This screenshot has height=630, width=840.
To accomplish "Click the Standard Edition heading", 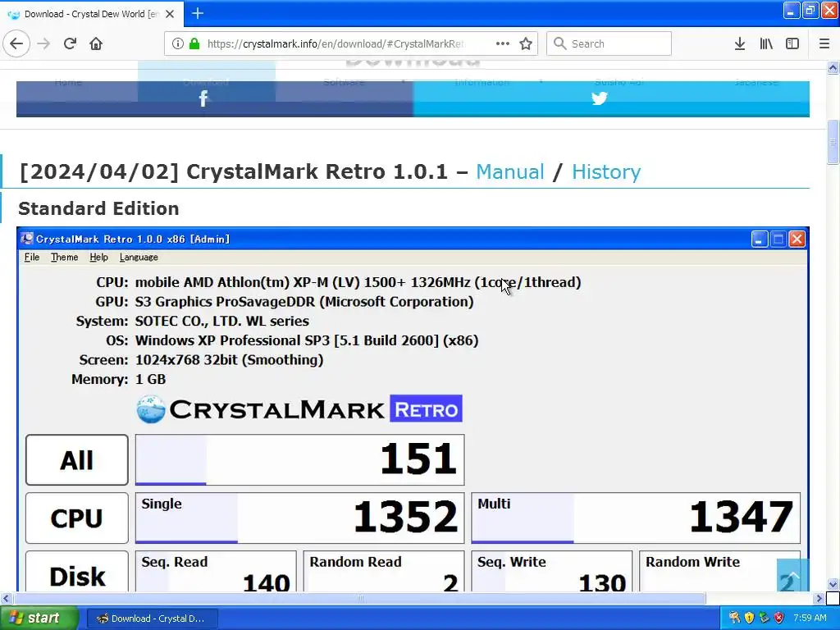I will tap(98, 208).
